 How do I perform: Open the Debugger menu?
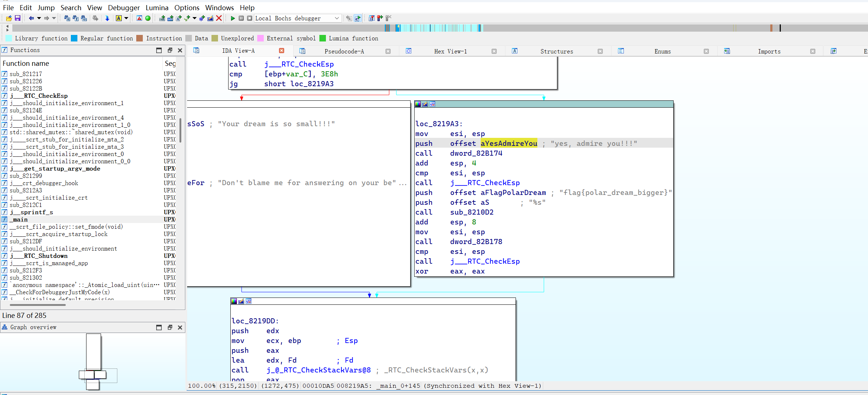pyautogui.click(x=124, y=8)
